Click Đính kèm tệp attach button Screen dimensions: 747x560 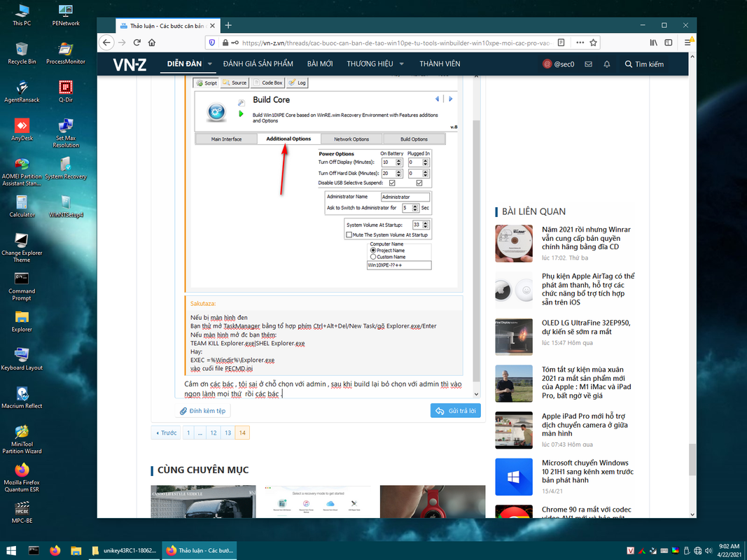click(x=202, y=410)
